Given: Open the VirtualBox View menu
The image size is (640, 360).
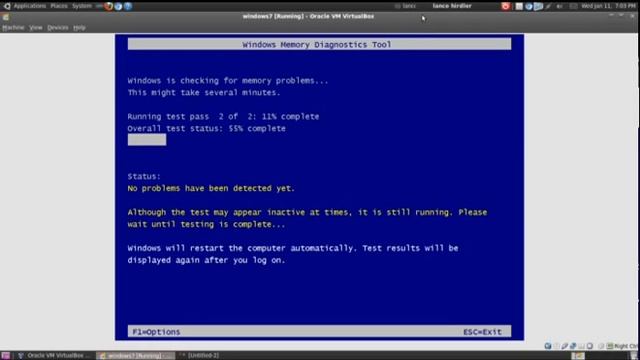Looking at the screenshot, I should (36, 27).
